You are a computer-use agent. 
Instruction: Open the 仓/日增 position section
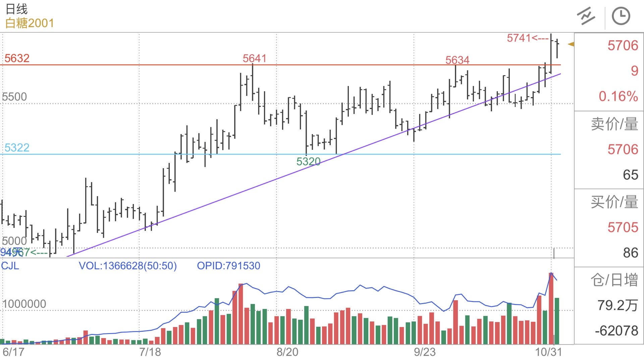[x=614, y=280]
